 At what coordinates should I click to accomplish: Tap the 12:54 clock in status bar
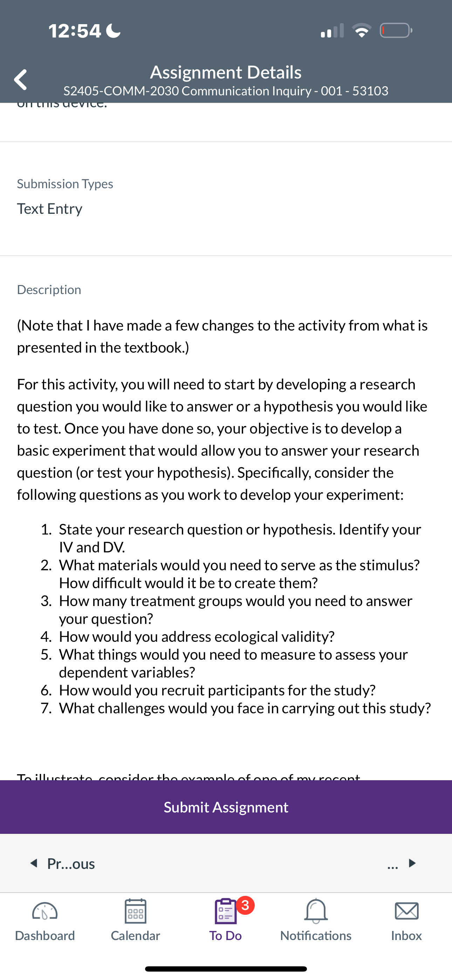75,31
